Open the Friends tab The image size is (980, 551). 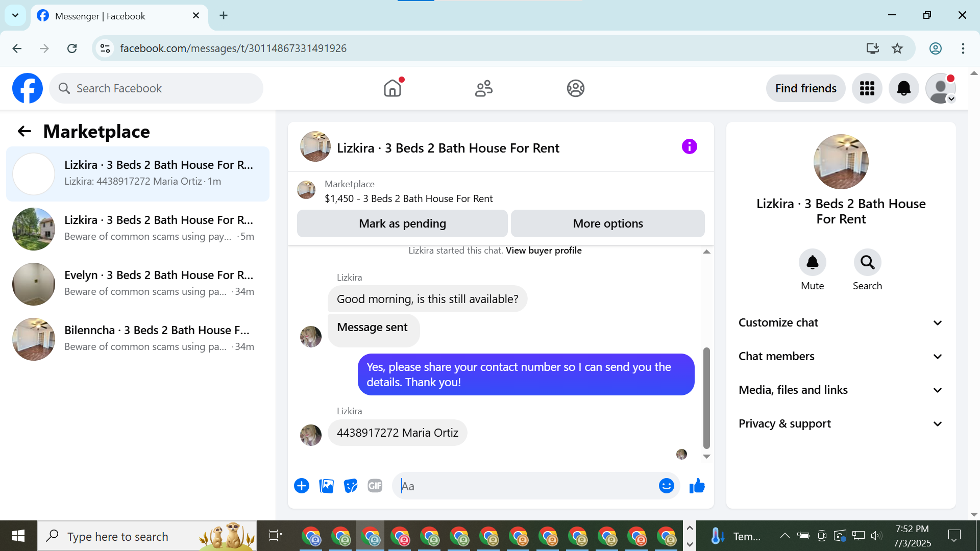484,88
